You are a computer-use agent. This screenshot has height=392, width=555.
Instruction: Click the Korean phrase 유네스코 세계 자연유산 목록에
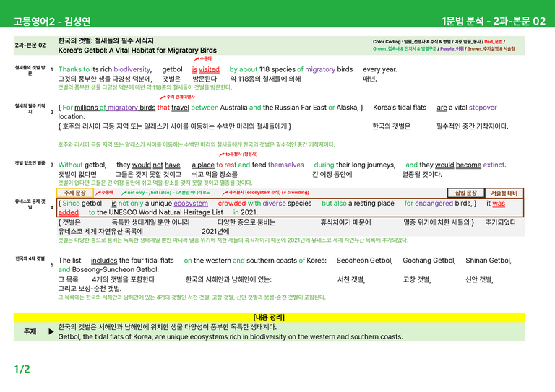pos(100,232)
